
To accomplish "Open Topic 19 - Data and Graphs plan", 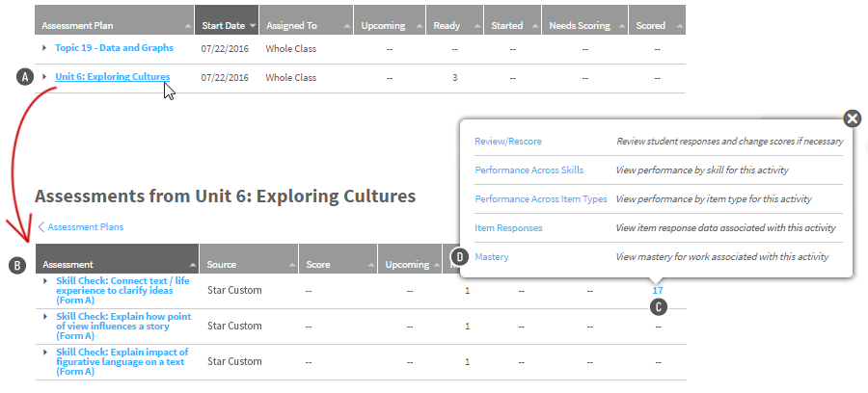I will [x=114, y=48].
